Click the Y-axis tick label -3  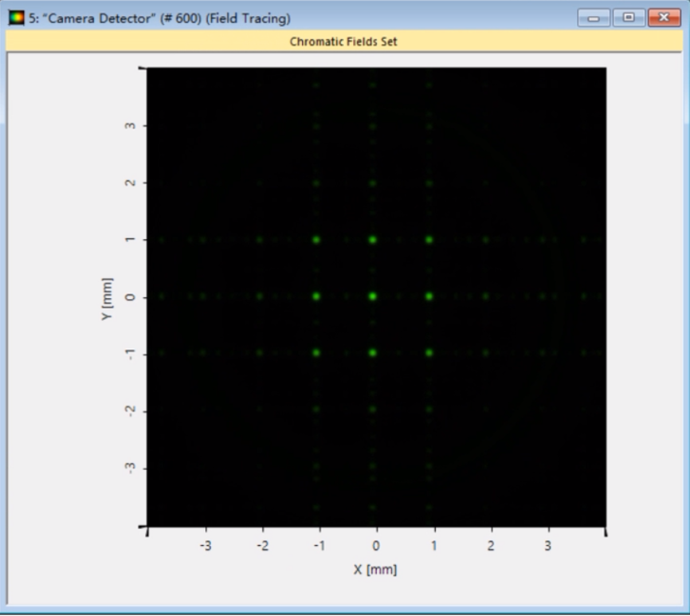click(x=128, y=467)
